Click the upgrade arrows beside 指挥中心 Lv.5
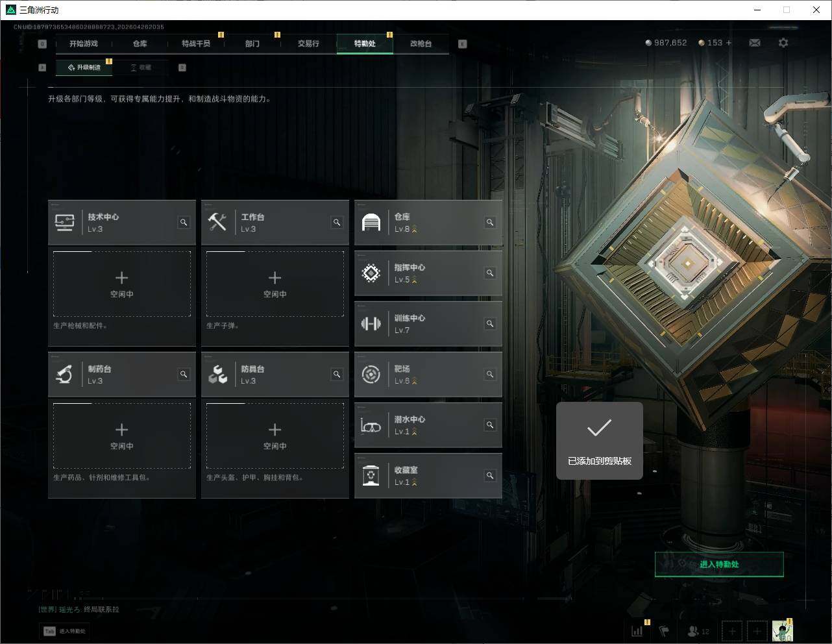Viewport: 832px width, 644px height. (x=415, y=280)
